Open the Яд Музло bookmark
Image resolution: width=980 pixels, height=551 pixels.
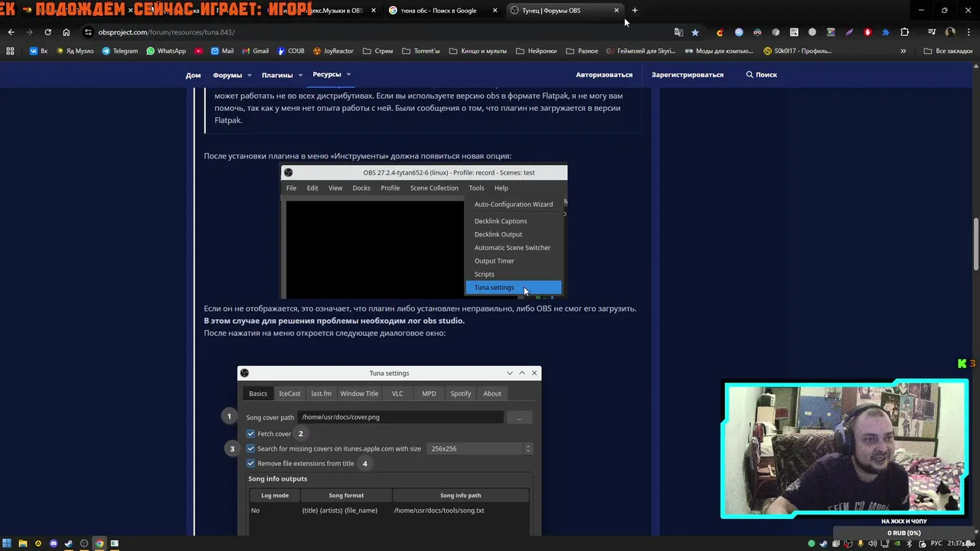pyautogui.click(x=75, y=51)
